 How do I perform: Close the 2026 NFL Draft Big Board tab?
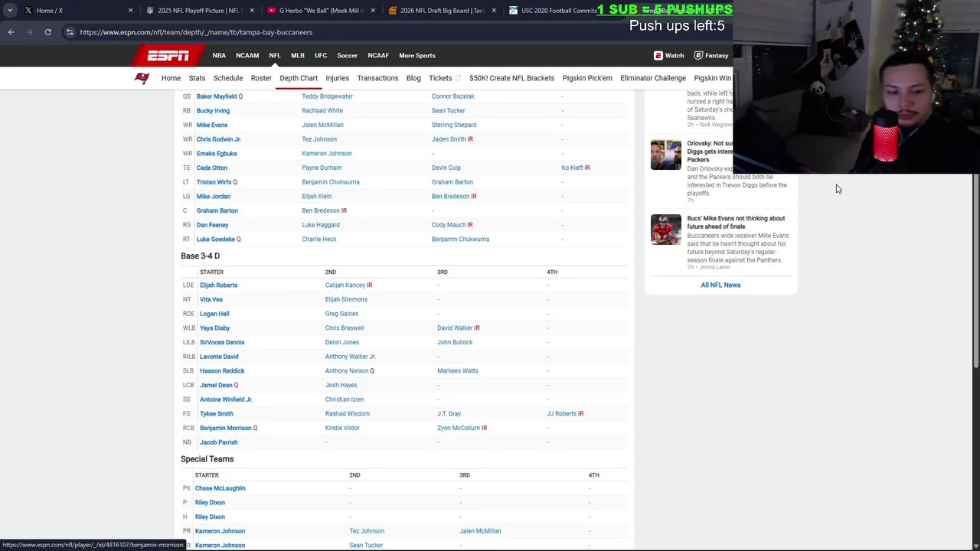point(494,11)
